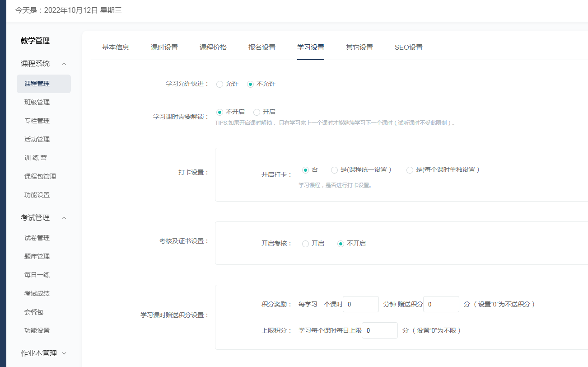Open the SEO设置 tab
The width and height of the screenshot is (588, 367).
point(408,47)
